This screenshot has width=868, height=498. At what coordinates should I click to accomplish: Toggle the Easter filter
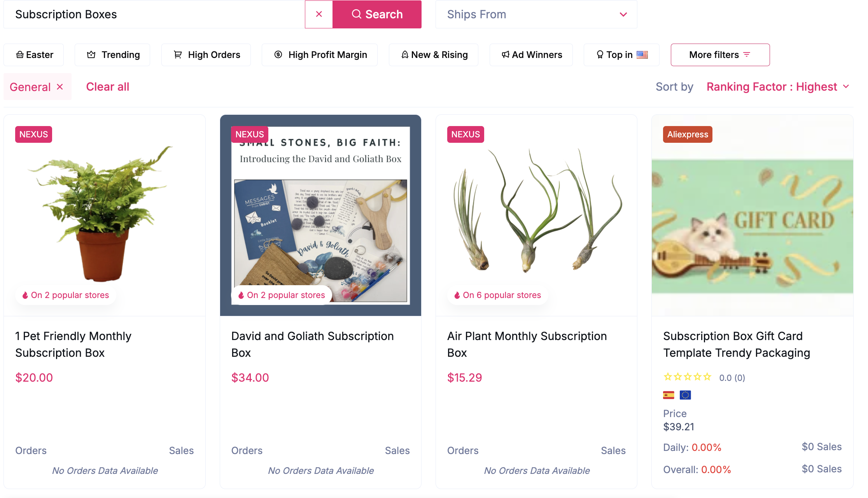click(x=33, y=54)
